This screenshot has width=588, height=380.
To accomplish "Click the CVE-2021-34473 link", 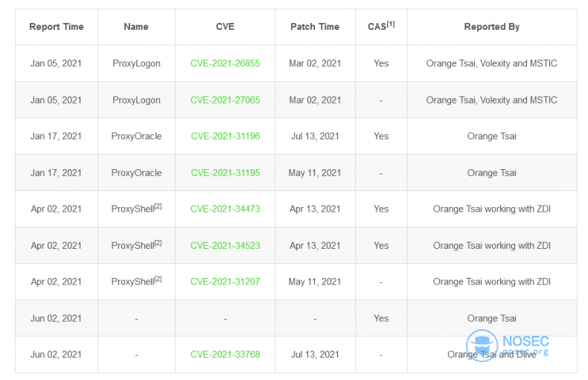I will point(225,209).
